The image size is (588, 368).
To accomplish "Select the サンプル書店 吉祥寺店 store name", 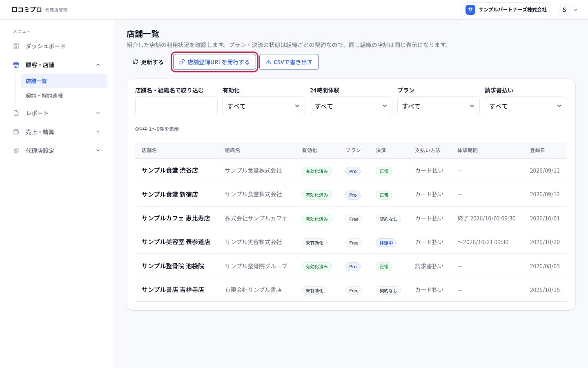I will pos(173,290).
